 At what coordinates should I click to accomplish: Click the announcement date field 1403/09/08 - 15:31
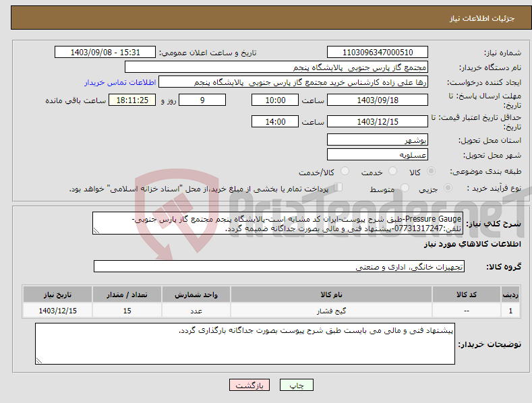click(x=105, y=53)
